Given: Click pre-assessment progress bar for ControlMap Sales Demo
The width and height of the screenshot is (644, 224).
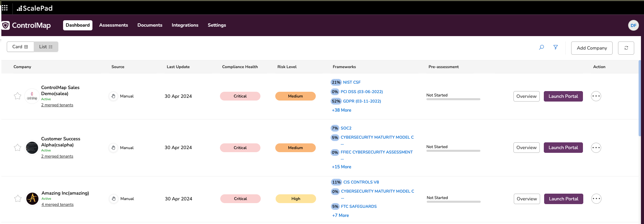Looking at the screenshot, I should tap(453, 99).
